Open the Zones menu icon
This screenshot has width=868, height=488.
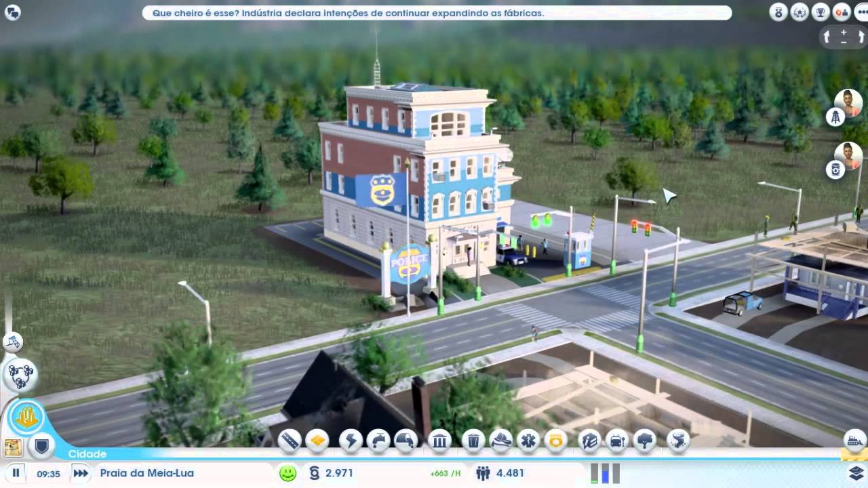click(x=317, y=441)
